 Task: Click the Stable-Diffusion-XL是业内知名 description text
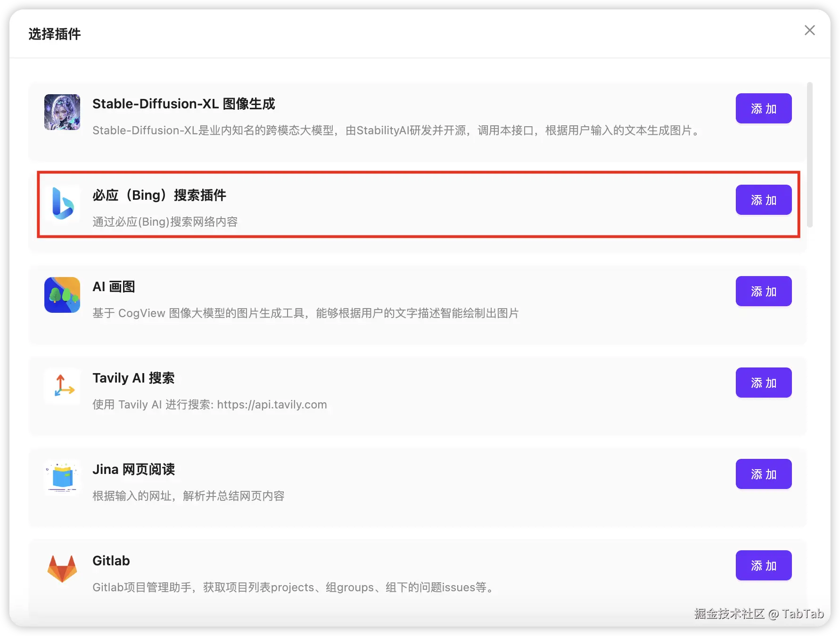click(x=397, y=130)
